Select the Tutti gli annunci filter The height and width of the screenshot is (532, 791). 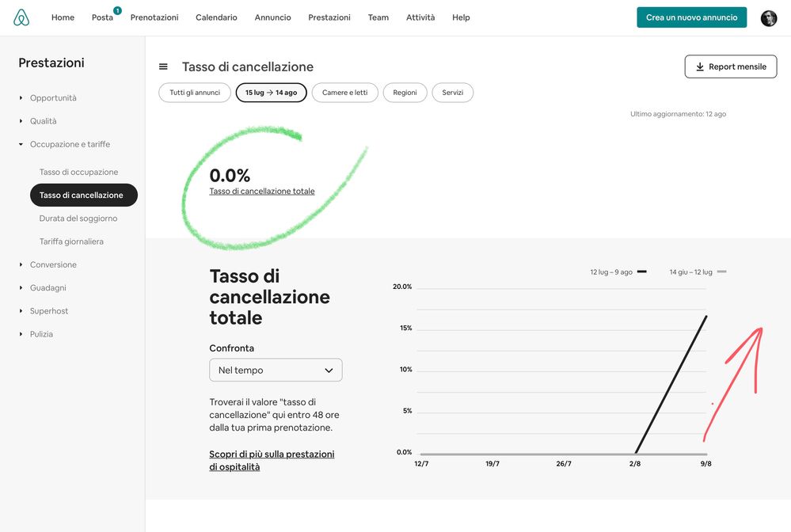(195, 93)
